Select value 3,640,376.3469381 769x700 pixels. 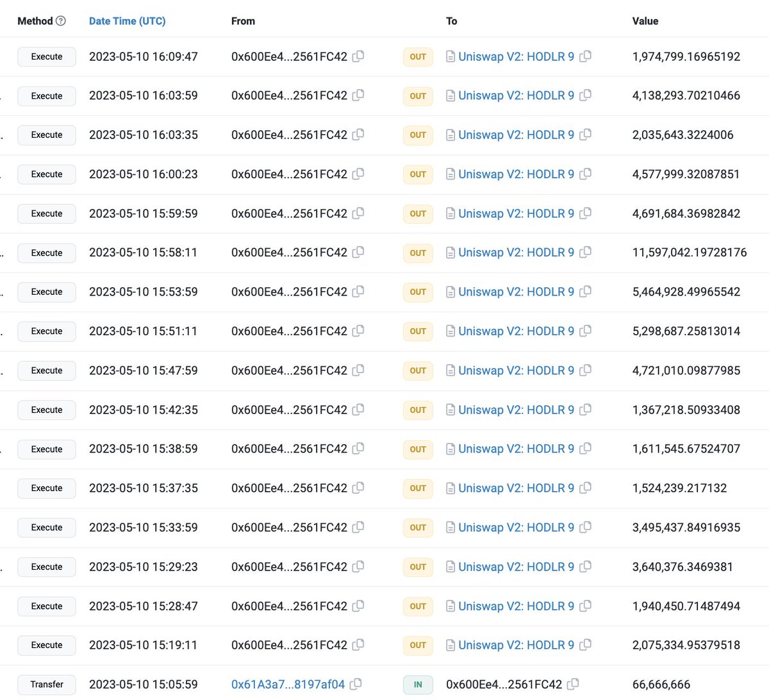click(682, 567)
